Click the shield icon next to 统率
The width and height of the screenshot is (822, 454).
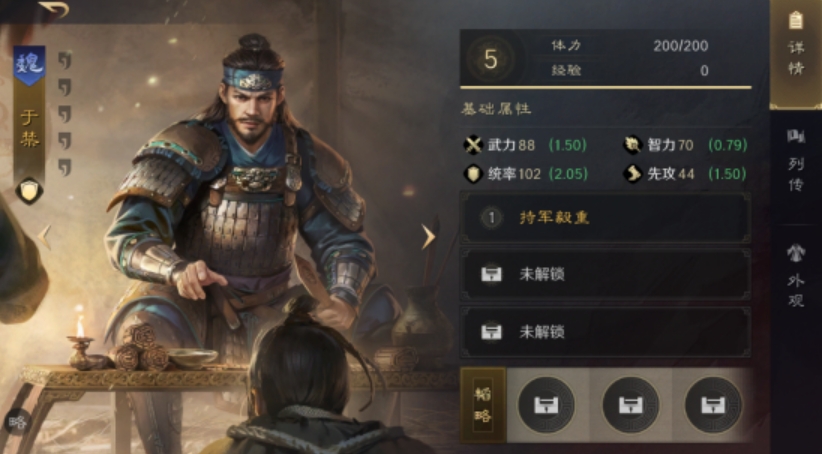473,174
